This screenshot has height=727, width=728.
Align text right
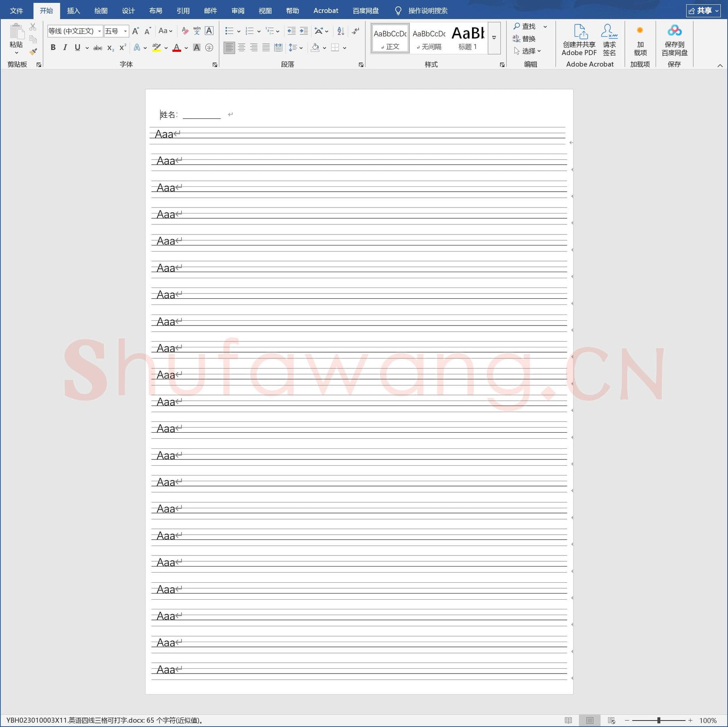[x=254, y=47]
